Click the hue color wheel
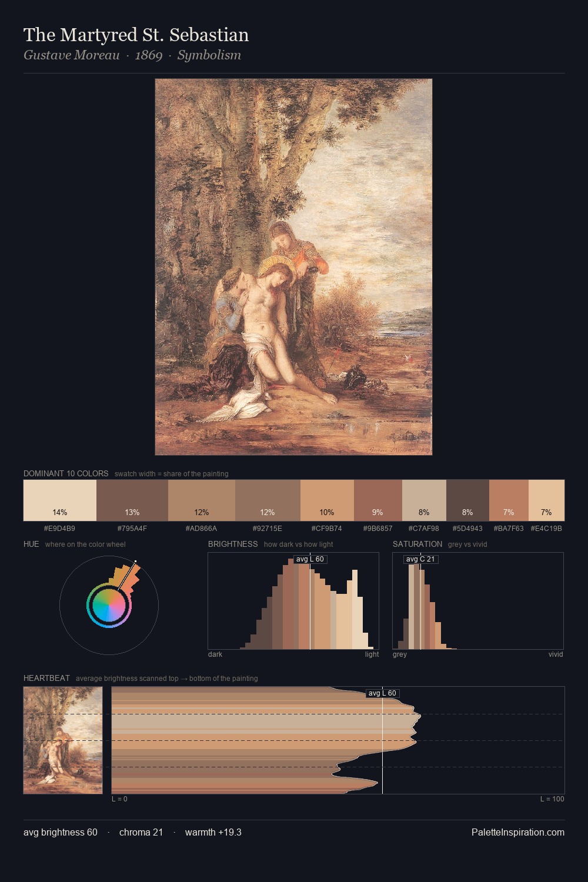This screenshot has width=588, height=882. tap(109, 605)
